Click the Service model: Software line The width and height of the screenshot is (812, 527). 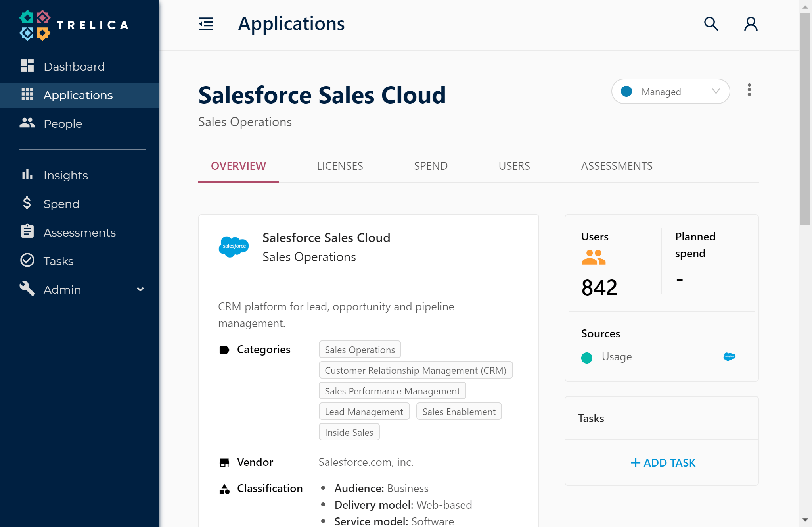(x=394, y=521)
